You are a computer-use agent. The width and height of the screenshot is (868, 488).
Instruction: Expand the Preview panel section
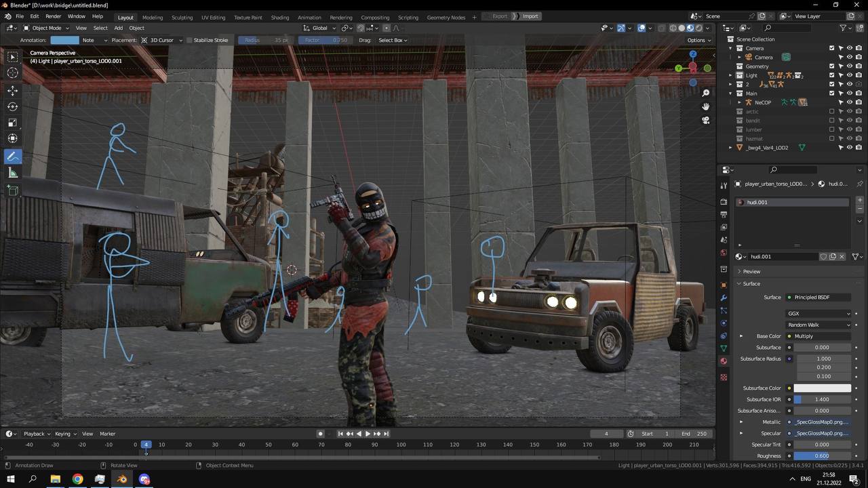(x=751, y=271)
